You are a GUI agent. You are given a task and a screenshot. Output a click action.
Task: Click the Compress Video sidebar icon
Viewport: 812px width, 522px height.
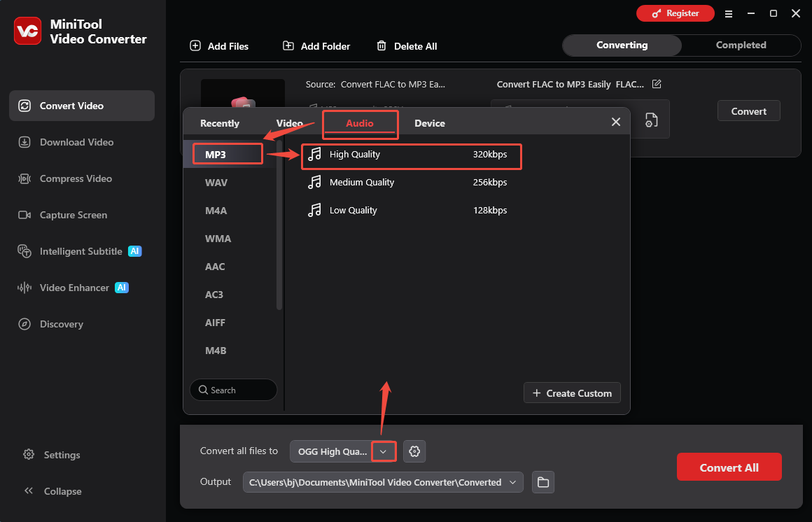coord(24,178)
